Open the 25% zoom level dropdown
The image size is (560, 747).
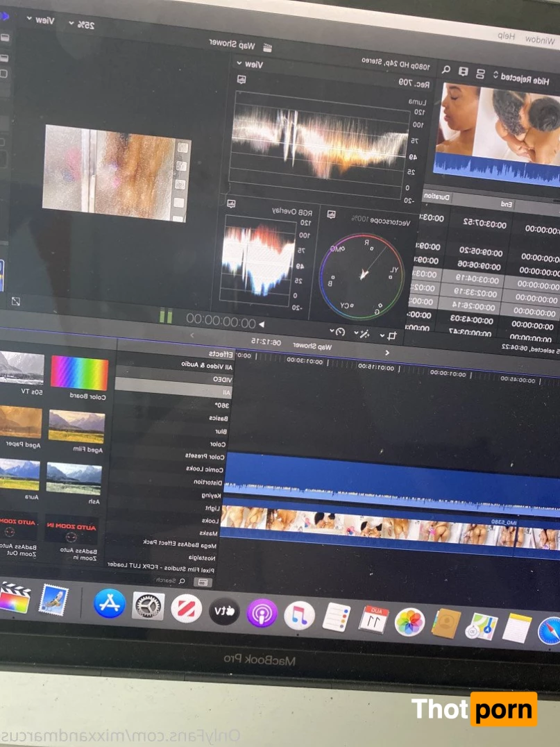click(82, 24)
